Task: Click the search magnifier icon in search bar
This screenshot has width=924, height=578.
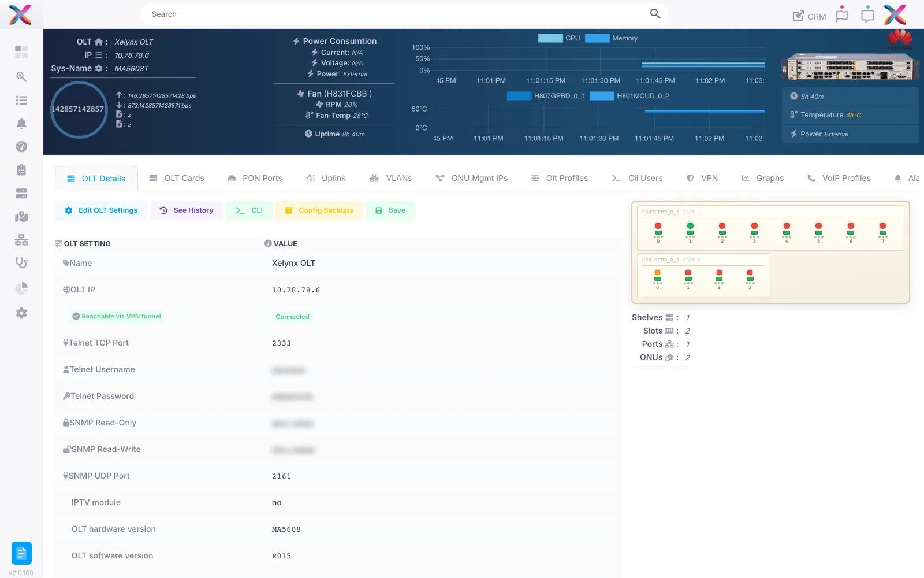Action: click(x=655, y=13)
